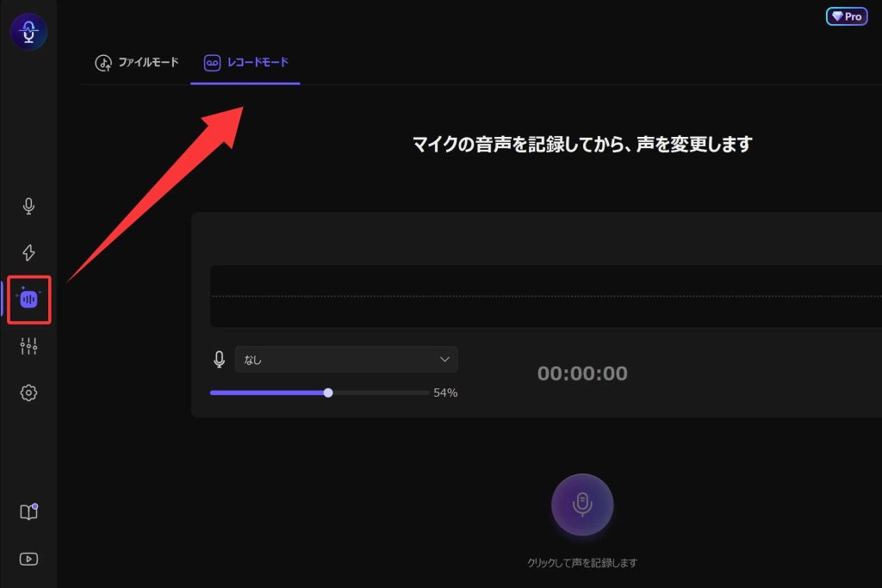The width and height of the screenshot is (882, 588).
Task: Switch to the ファイルモード tab
Action: click(137, 62)
